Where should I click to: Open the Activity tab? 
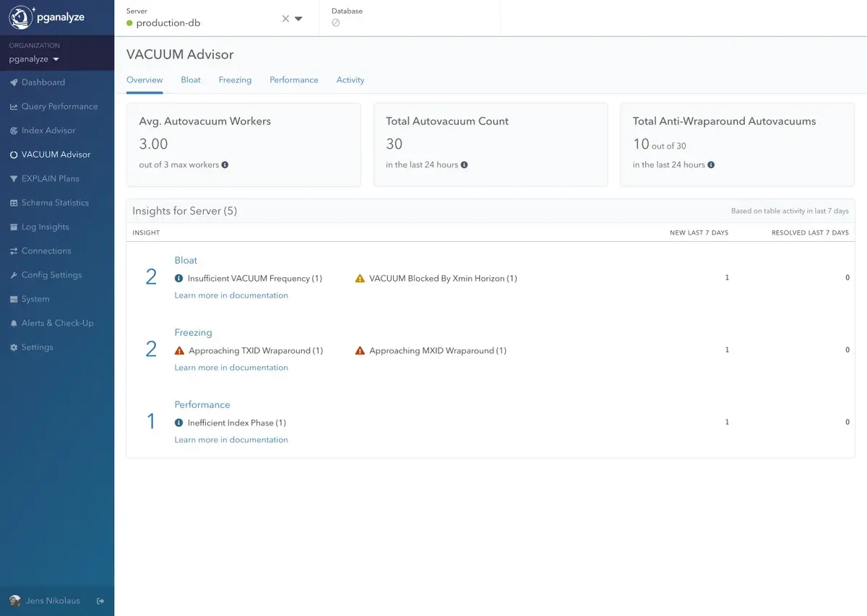point(350,80)
